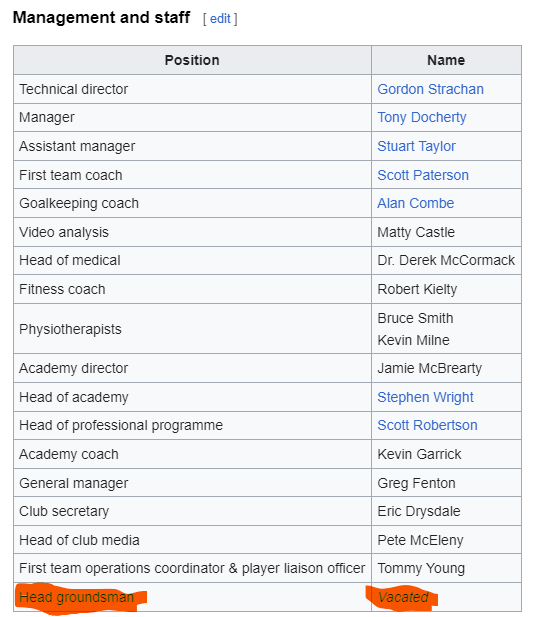Viewport: 534px width, 617px height.
Task: Click the Management and staff heading
Action: point(102,18)
